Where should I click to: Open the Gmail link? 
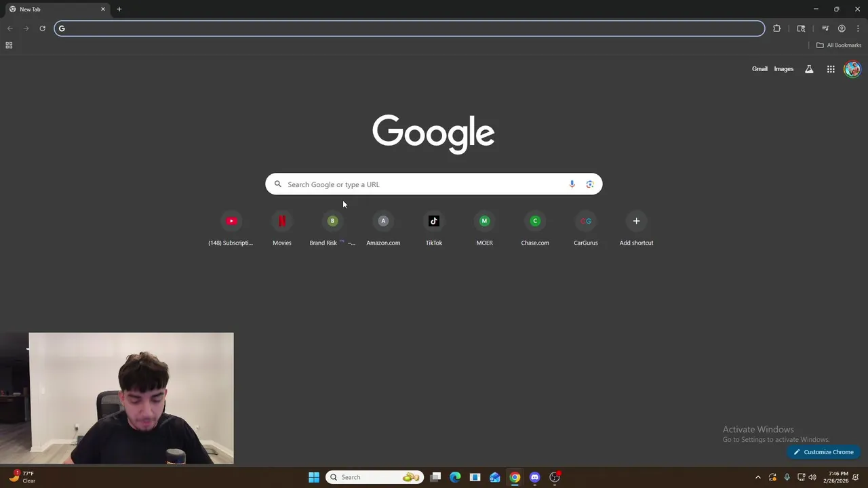(759, 69)
